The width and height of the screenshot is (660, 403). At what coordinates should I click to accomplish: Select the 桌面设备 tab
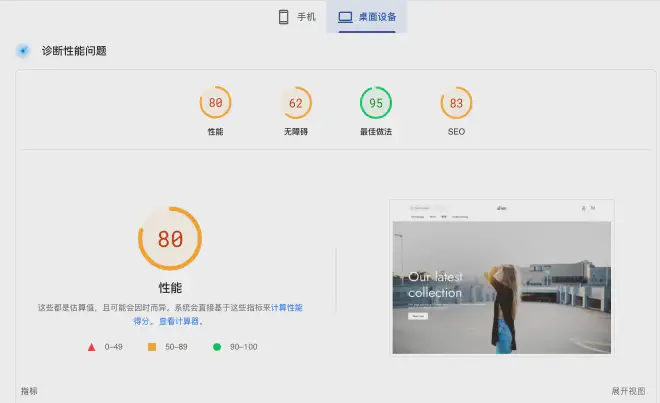click(367, 17)
